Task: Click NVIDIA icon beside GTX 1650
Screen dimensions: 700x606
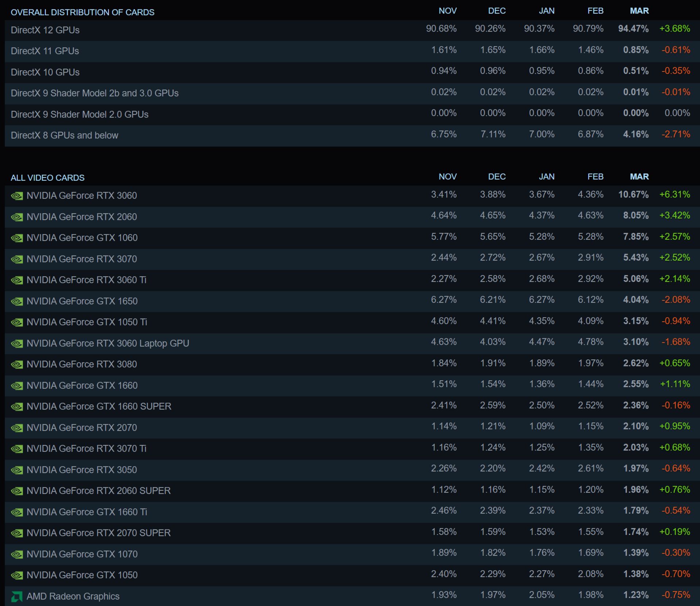Action: click(x=17, y=301)
